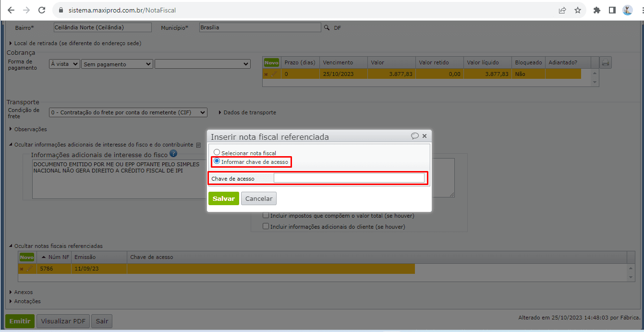644x332 pixels.
Task: Collapse Ocultar informações adicionais section
Action: click(101, 145)
